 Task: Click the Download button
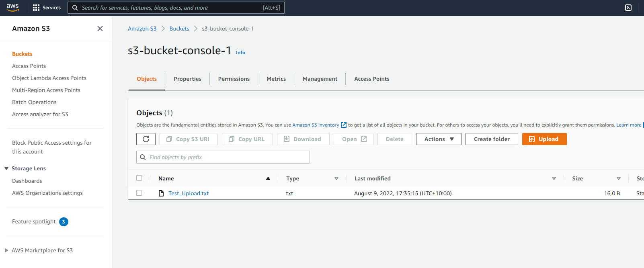click(x=303, y=139)
